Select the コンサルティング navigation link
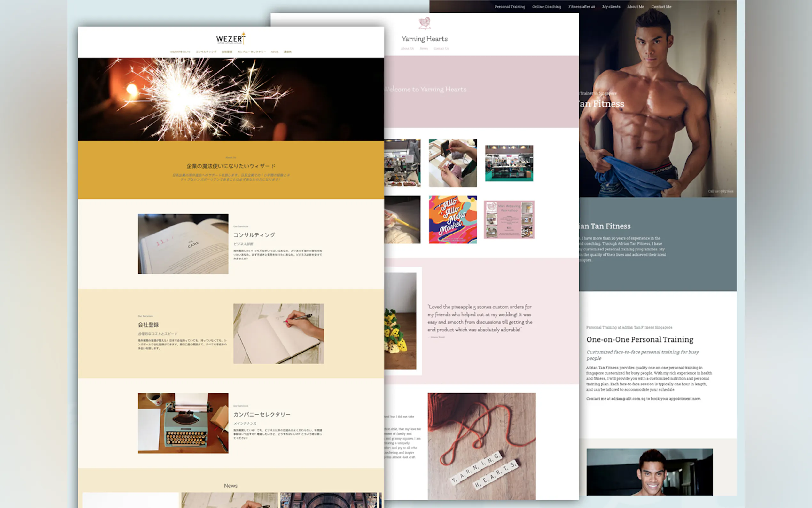The width and height of the screenshot is (812, 508). tap(206, 52)
